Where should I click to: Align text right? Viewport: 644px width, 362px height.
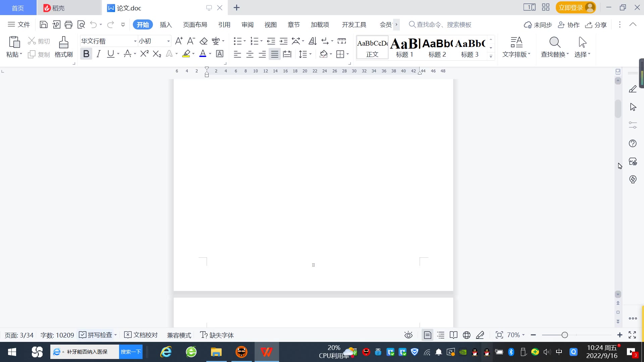pyautogui.click(x=262, y=54)
